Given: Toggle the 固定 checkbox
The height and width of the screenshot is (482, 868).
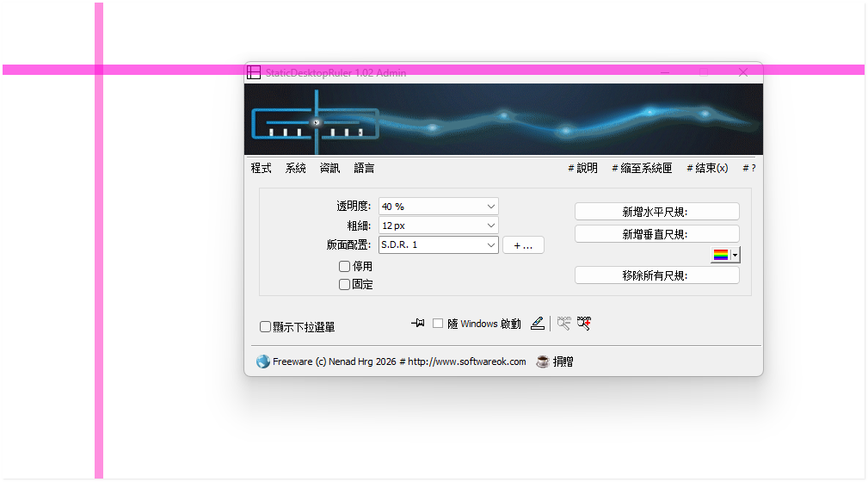Looking at the screenshot, I should click(x=344, y=284).
